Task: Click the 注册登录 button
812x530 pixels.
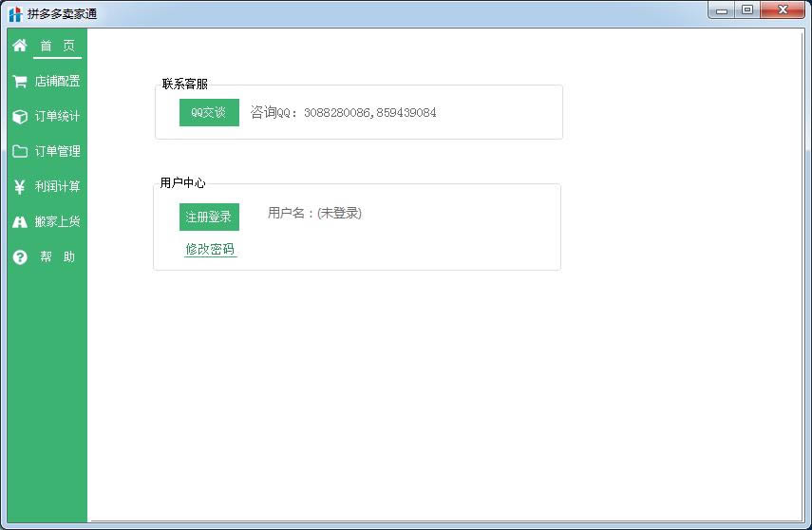Action: coord(209,217)
